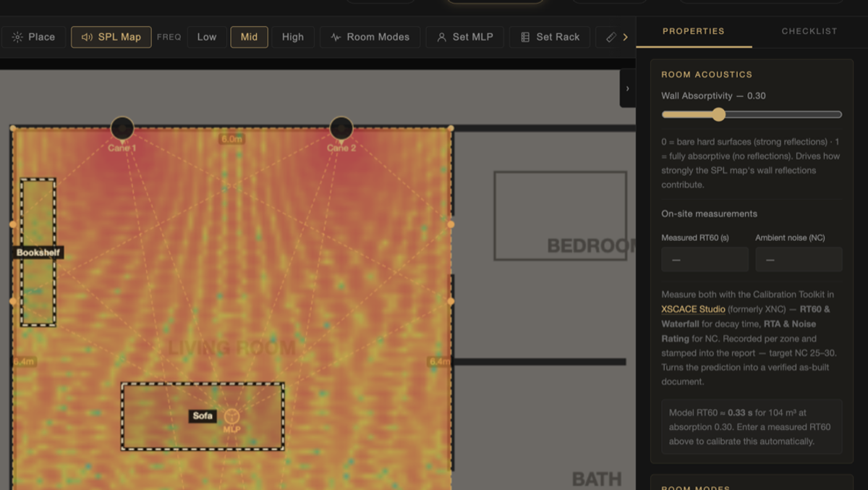Toggle Room Modes display
The height and width of the screenshot is (490, 868).
(x=370, y=37)
